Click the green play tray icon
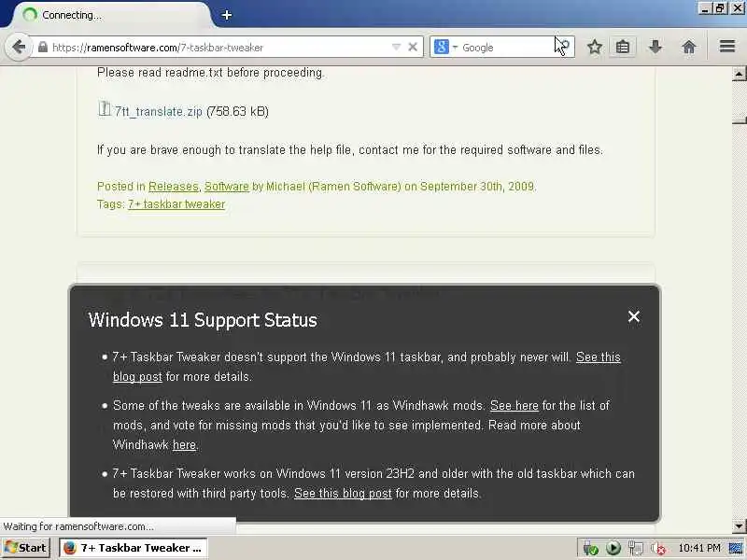 (613, 548)
